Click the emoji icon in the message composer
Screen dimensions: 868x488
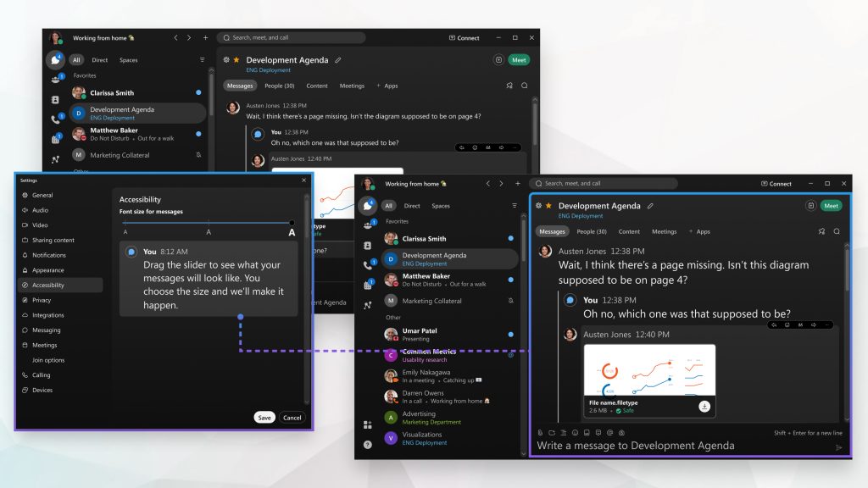pos(575,434)
